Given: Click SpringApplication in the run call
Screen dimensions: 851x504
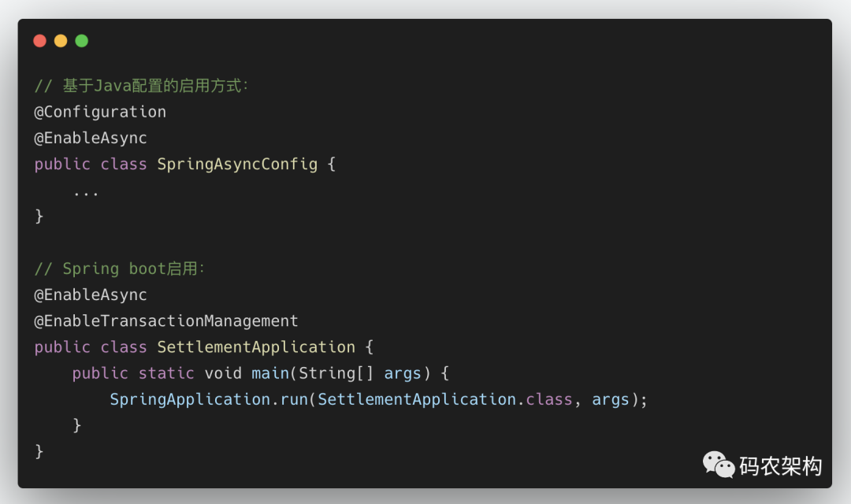Looking at the screenshot, I should [x=190, y=399].
